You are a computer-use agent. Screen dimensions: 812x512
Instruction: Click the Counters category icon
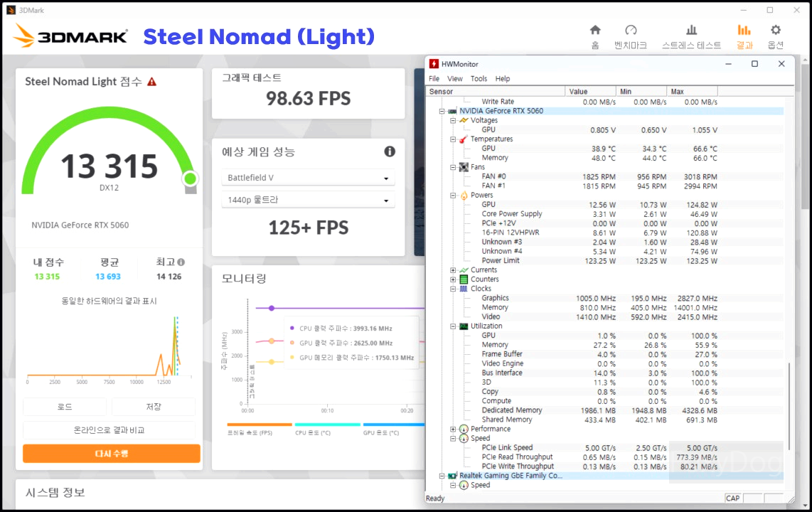click(464, 279)
